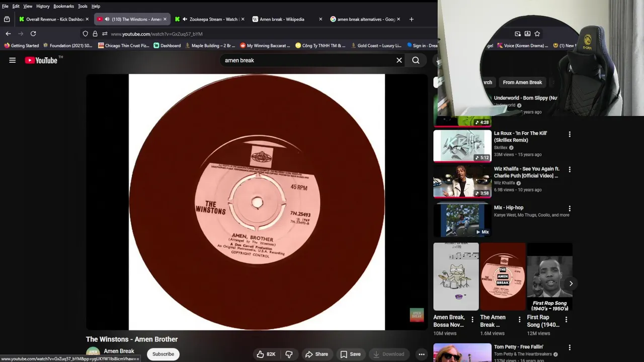Click the YouTube search field
Viewport: 644px width, 362px height.
(307, 60)
